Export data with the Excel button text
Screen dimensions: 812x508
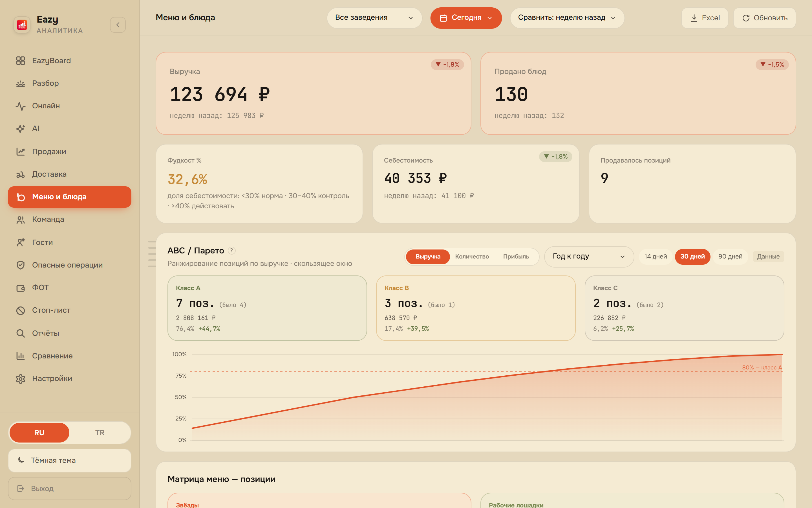coord(711,18)
